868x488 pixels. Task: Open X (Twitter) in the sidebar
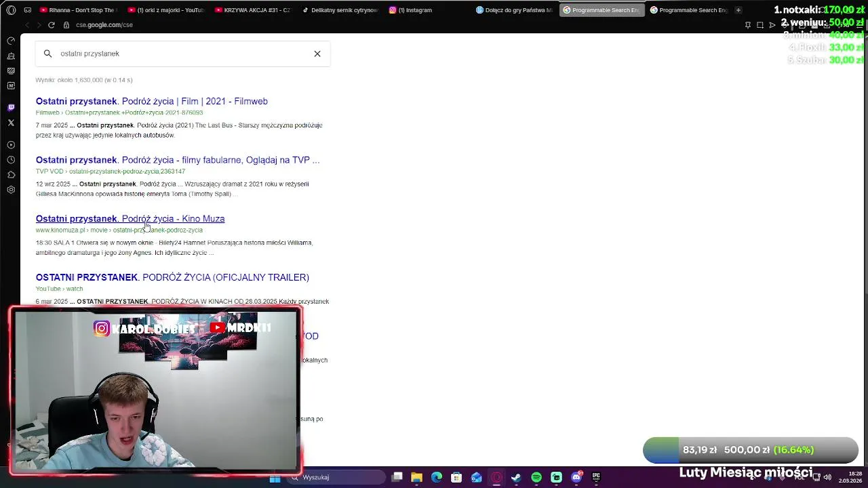coord(11,123)
